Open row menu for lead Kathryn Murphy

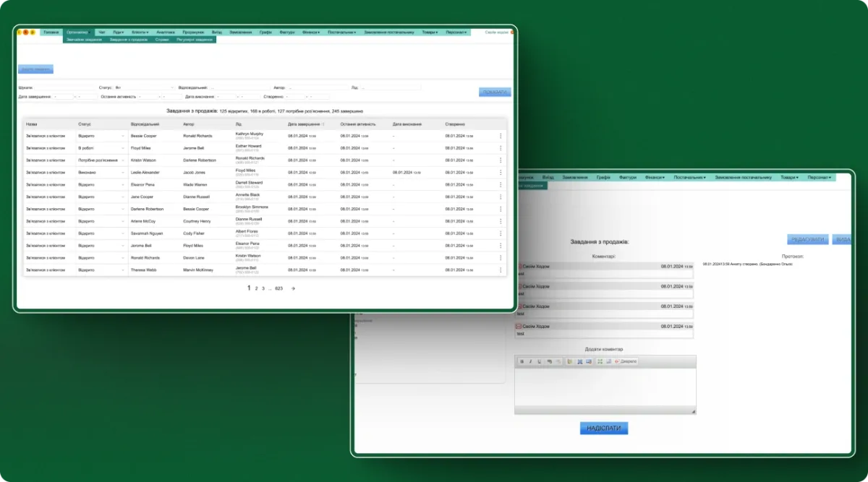(501, 136)
